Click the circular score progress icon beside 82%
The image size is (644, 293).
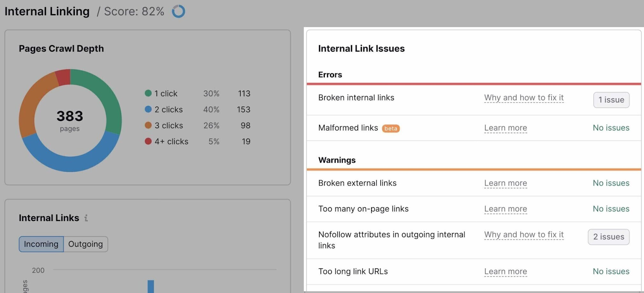tap(178, 11)
